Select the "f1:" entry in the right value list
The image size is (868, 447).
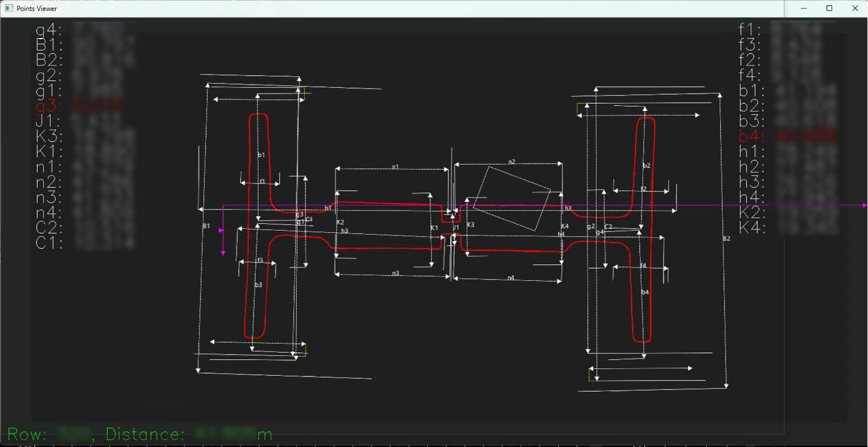(x=750, y=29)
